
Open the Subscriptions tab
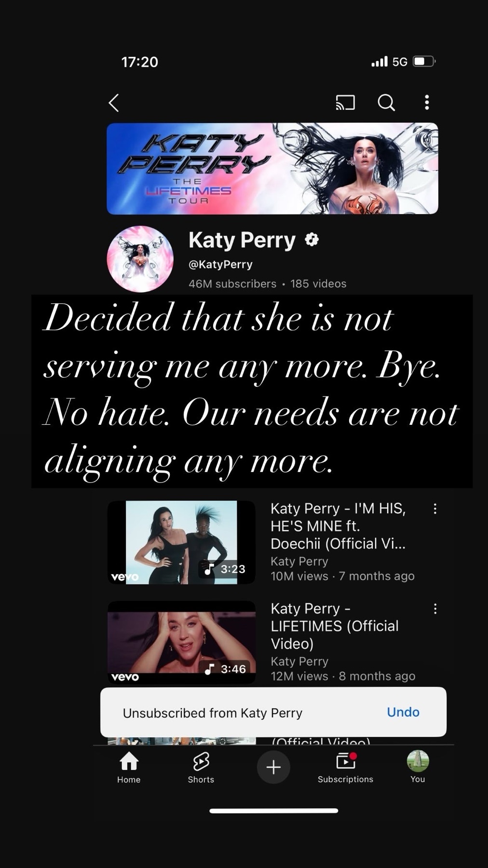point(345,767)
